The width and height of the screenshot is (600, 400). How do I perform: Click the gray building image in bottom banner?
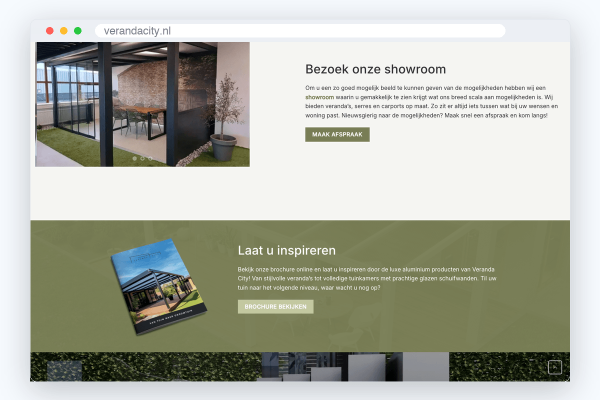point(355,367)
